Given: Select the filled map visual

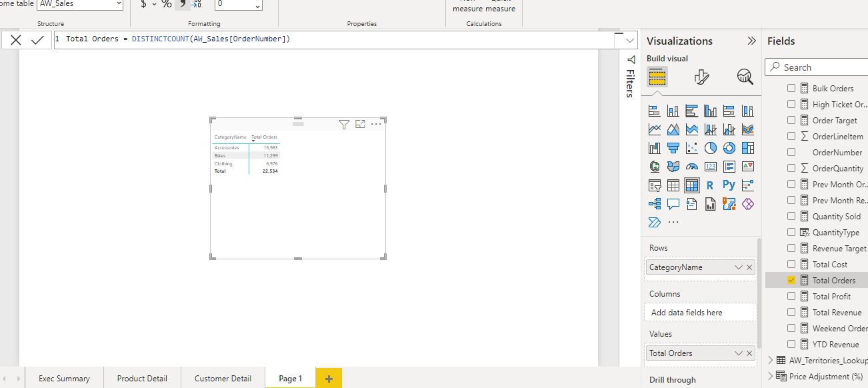Looking at the screenshot, I should [673, 167].
